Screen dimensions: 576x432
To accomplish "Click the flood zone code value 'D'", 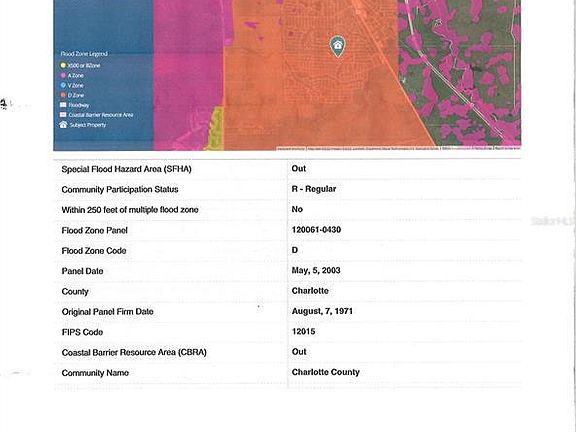I will tap(295, 250).
